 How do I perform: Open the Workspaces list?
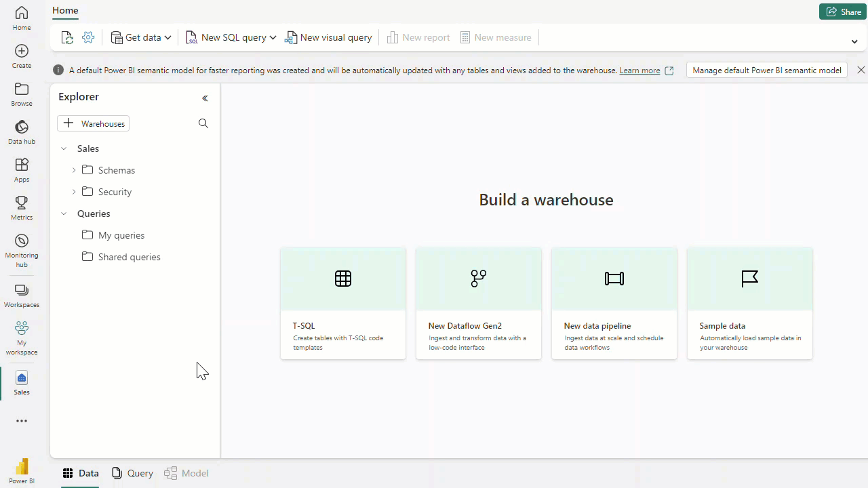coord(22,296)
